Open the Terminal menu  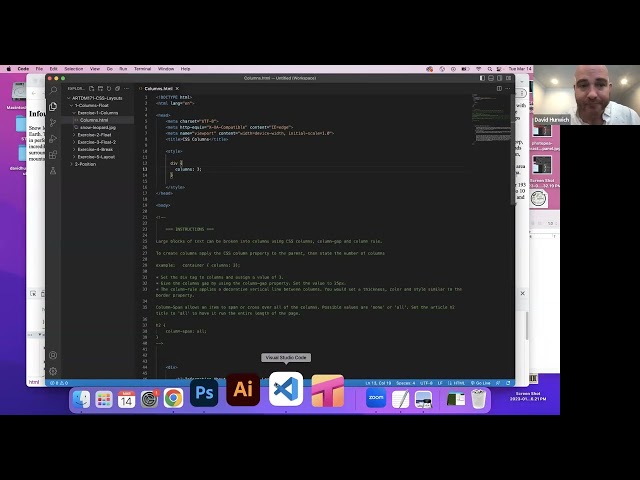click(142, 69)
